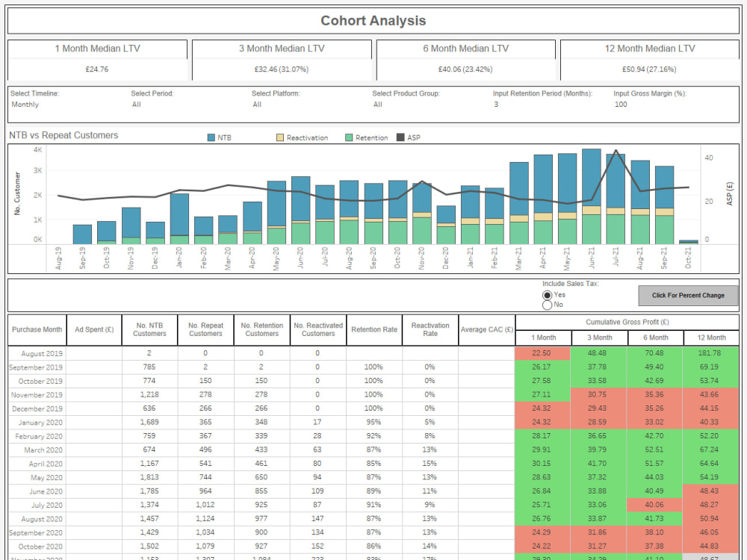Click the 3 Month column header

(599, 337)
